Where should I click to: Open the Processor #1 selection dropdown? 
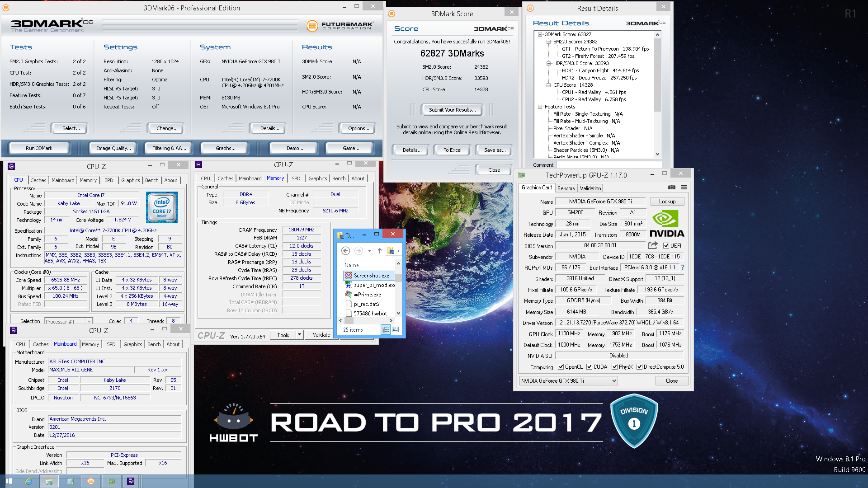68,321
